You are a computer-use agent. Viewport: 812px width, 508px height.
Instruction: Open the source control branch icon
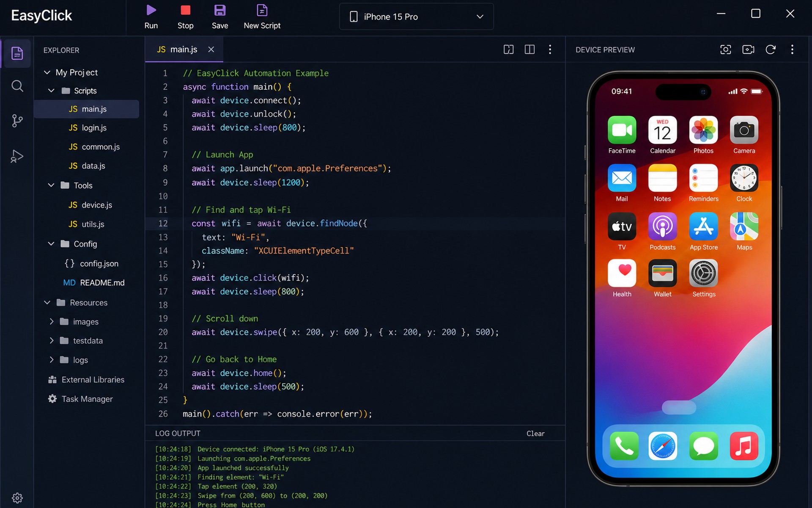17,121
